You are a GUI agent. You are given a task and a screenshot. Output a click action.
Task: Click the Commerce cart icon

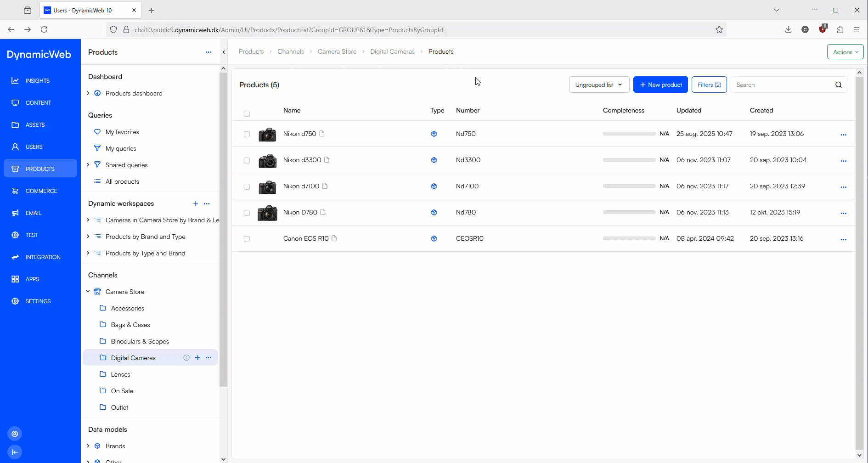(15, 191)
